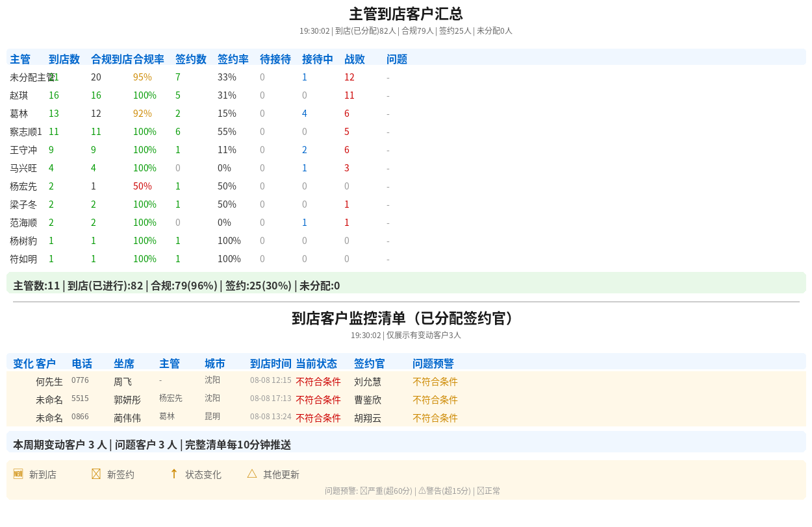The width and height of the screenshot is (812, 527).
Task: Click the box icon before 严重(超60分)
Action: (364, 491)
